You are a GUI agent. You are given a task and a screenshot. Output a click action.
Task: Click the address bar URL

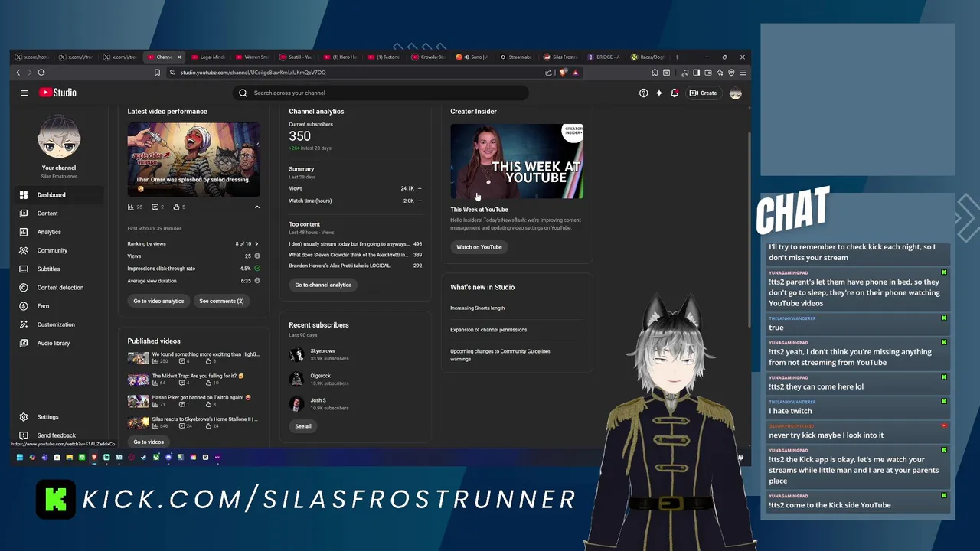coord(253,73)
